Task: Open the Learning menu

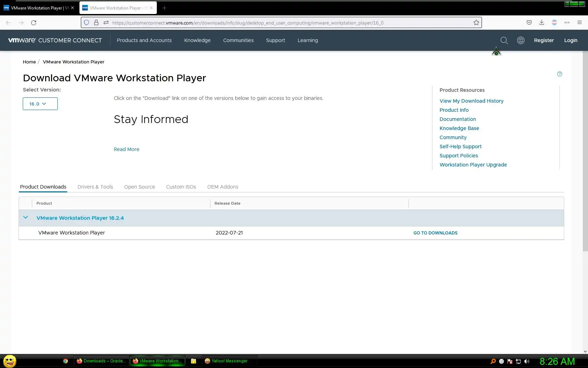Action: (308, 40)
